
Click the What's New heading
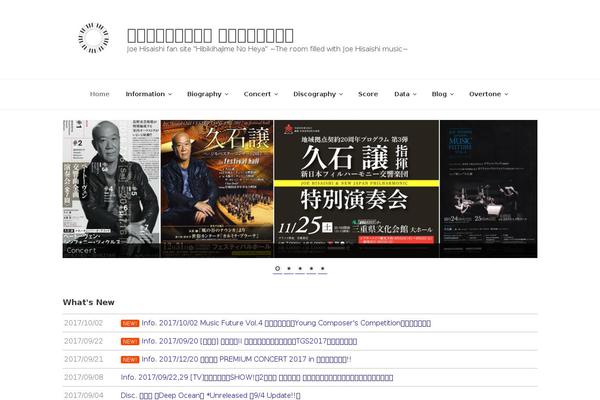(88, 302)
